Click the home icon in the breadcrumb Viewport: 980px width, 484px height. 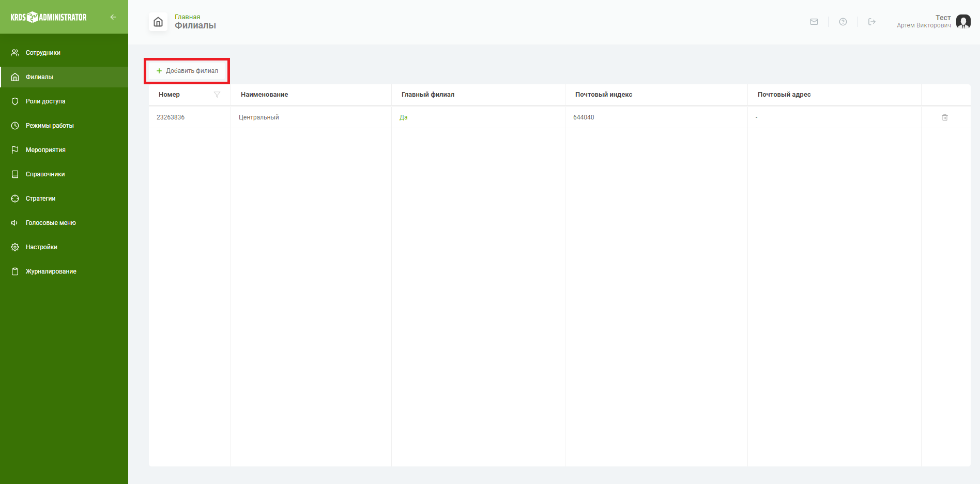pyautogui.click(x=158, y=22)
